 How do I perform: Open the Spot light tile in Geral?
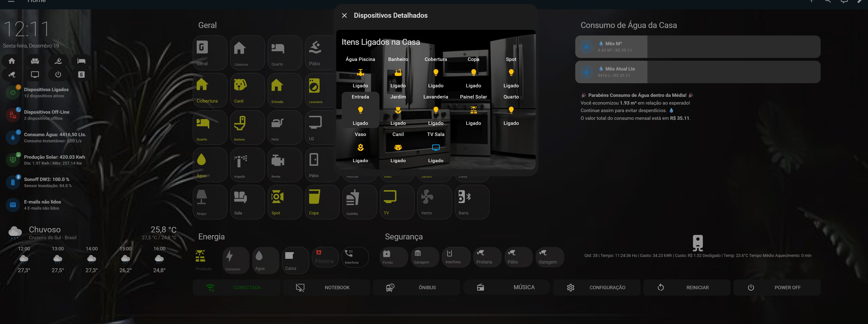click(x=284, y=202)
